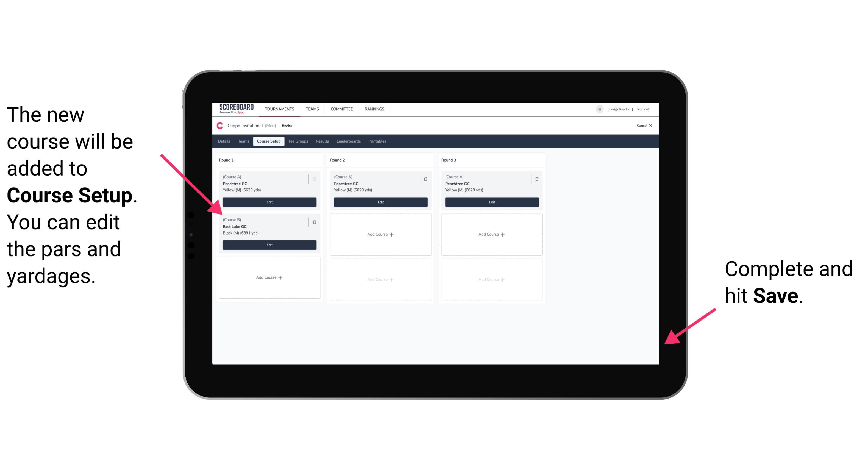Screen dimensions: 868x467
Task: Click Add Course in Round 1
Action: [269, 277]
